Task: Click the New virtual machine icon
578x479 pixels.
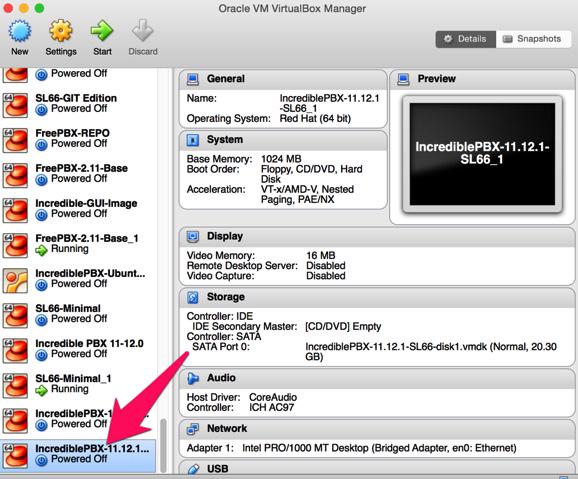Action: [x=20, y=31]
